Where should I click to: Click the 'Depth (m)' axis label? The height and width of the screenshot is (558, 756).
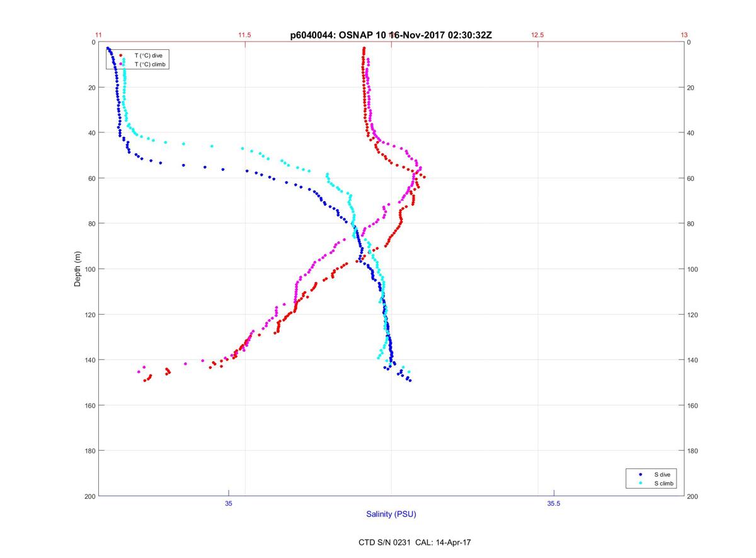[x=77, y=269]
